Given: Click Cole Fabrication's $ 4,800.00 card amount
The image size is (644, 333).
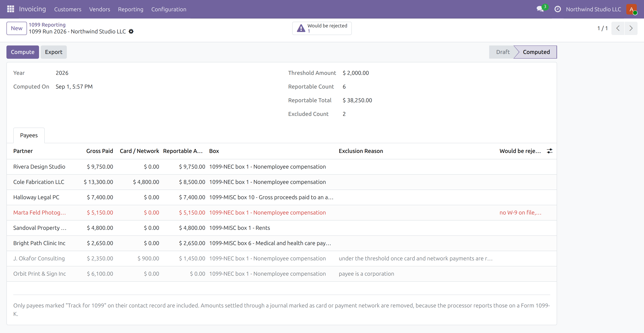Looking at the screenshot, I should [x=146, y=182].
